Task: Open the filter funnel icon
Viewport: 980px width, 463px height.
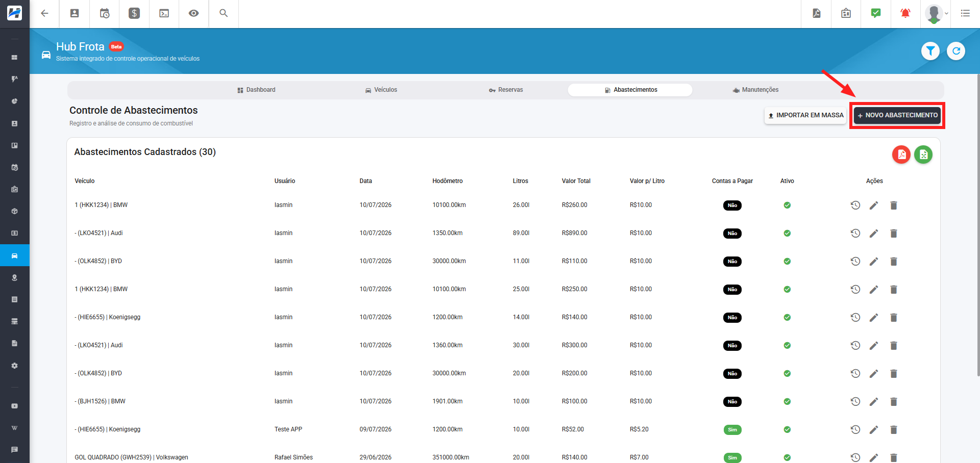Action: [930, 51]
